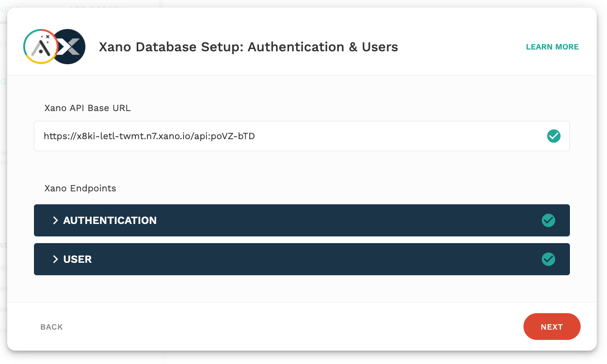The image size is (607, 364).
Task: Click the USER green check icon
Action: pyautogui.click(x=548, y=259)
